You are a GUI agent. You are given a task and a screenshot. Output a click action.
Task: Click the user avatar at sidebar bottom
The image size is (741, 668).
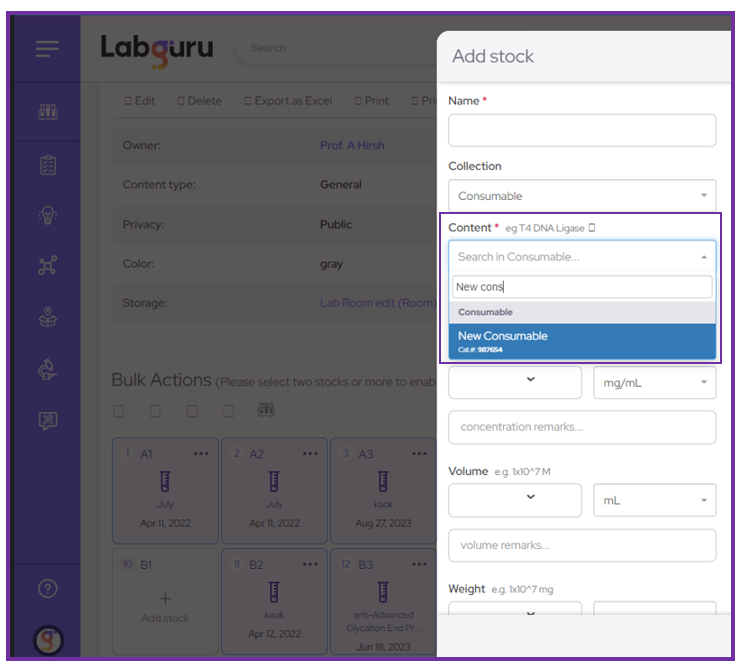click(x=47, y=639)
